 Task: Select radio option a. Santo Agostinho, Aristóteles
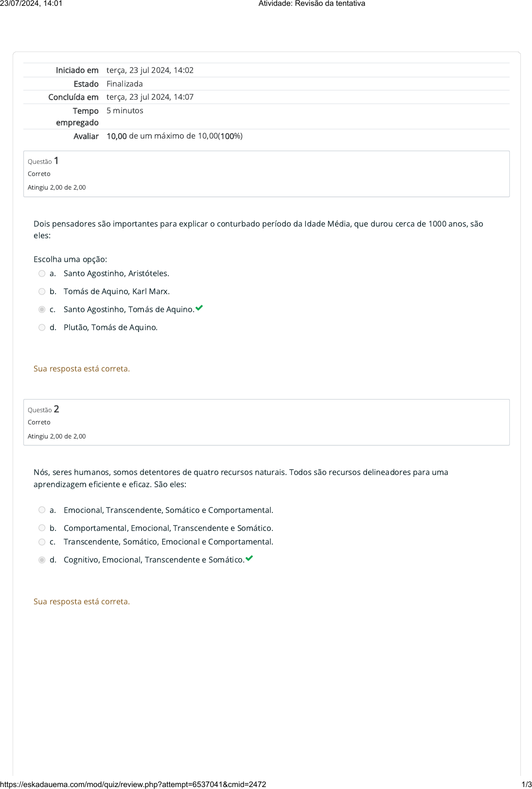pos(42,274)
